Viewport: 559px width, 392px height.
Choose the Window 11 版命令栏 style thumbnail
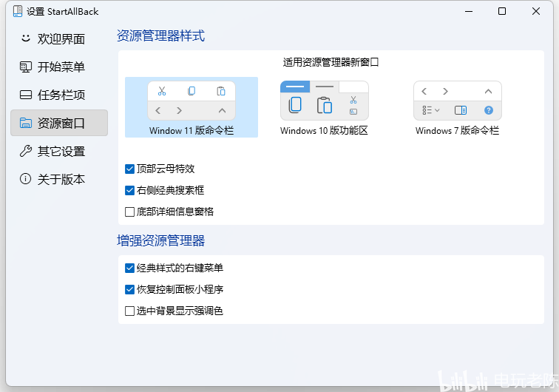pyautogui.click(x=192, y=107)
